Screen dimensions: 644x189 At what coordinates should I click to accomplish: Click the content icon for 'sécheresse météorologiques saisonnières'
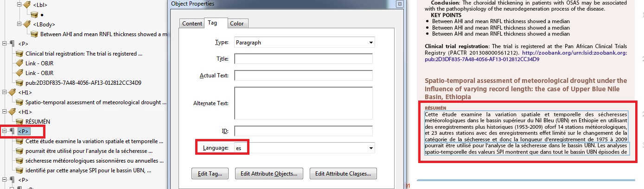point(19,161)
